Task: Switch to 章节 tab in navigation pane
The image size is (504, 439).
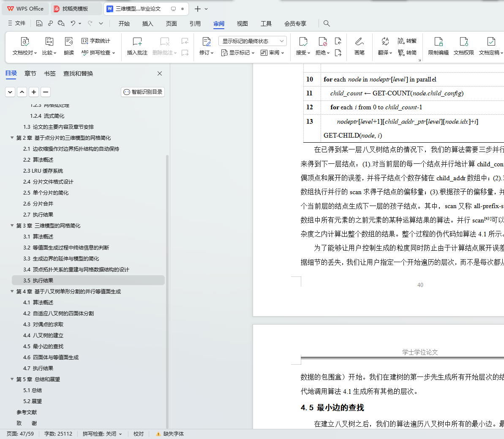Action: pyautogui.click(x=30, y=73)
